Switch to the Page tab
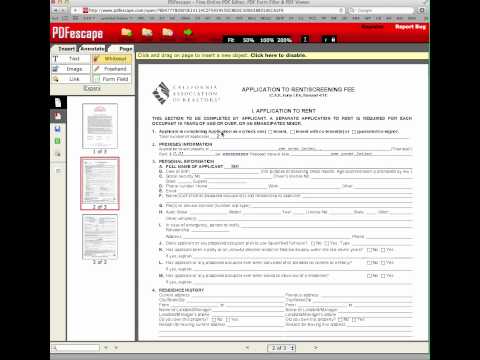The height and width of the screenshot is (360, 480). point(126,49)
